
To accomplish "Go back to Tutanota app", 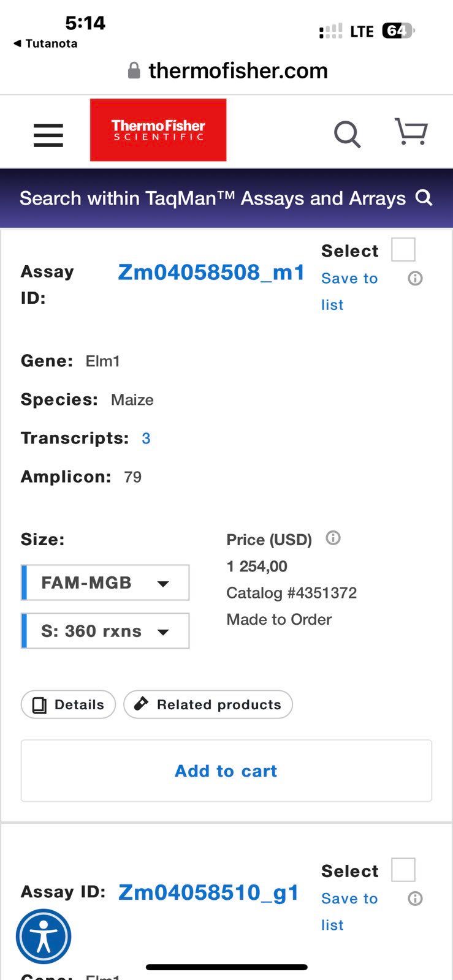I will click(x=45, y=43).
